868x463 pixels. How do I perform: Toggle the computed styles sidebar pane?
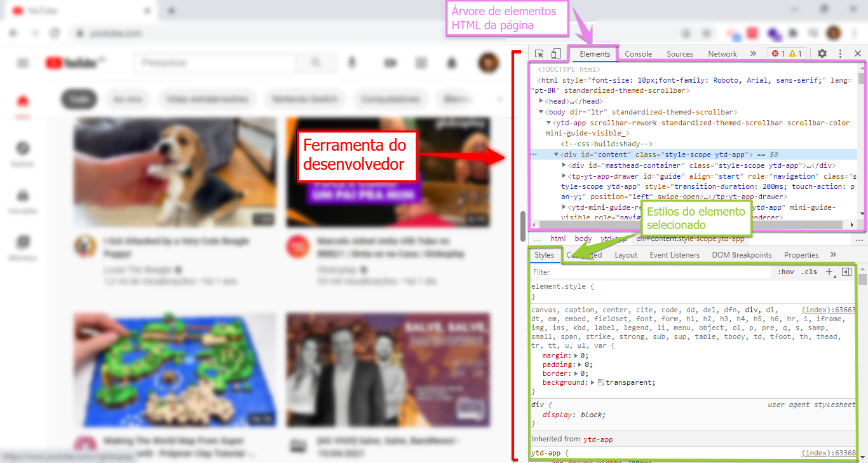click(x=846, y=272)
